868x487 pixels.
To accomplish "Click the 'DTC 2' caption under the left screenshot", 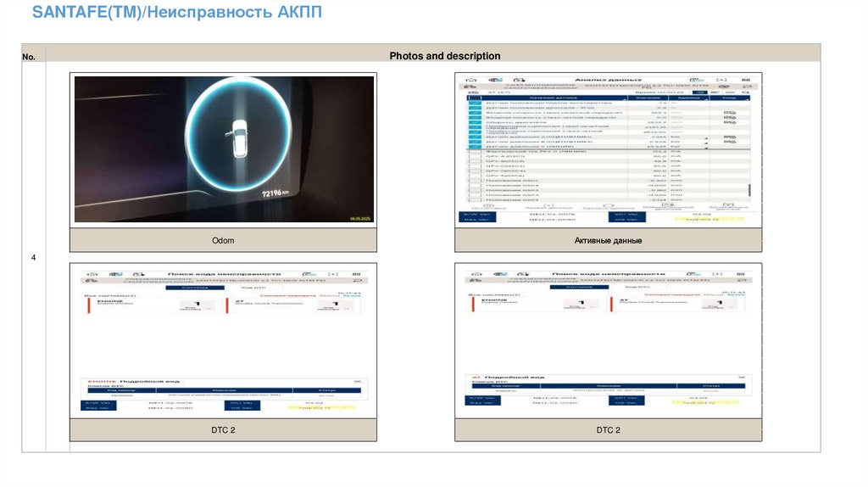I will [x=223, y=430].
